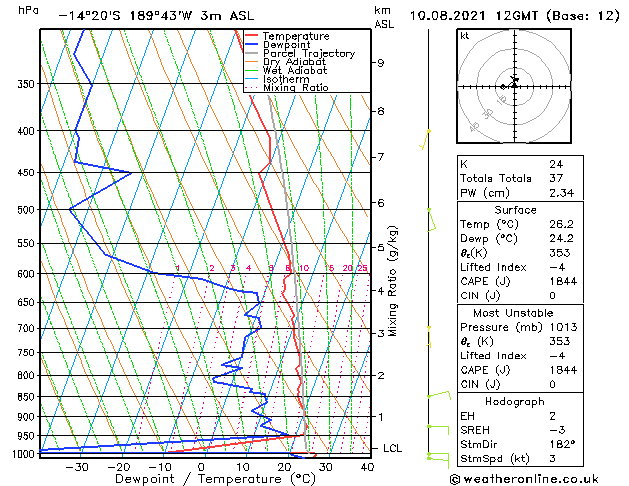The width and height of the screenshot is (629, 486).
Task: Click the 'StmDir' value 182°
Action: [562, 444]
